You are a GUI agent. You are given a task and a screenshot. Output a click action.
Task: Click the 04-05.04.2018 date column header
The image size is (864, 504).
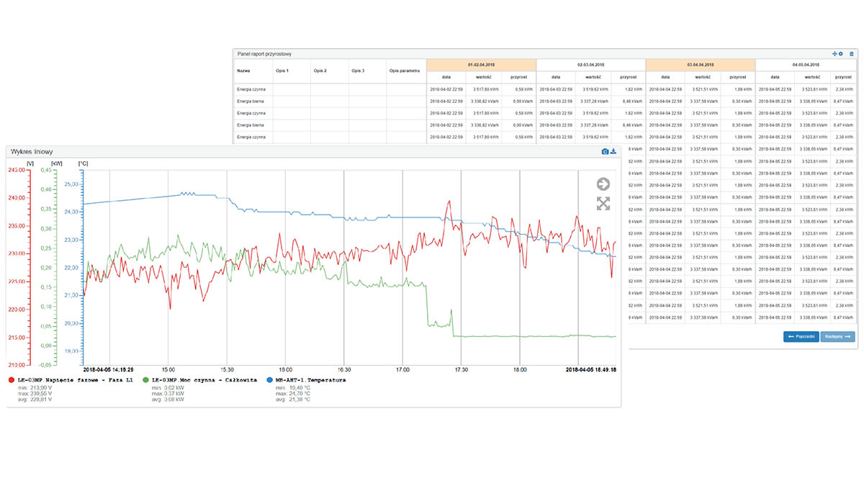806,64
